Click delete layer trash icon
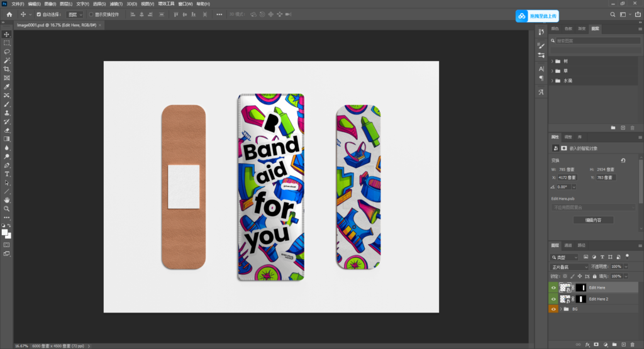Viewport: 644px width, 349px height. [633, 345]
